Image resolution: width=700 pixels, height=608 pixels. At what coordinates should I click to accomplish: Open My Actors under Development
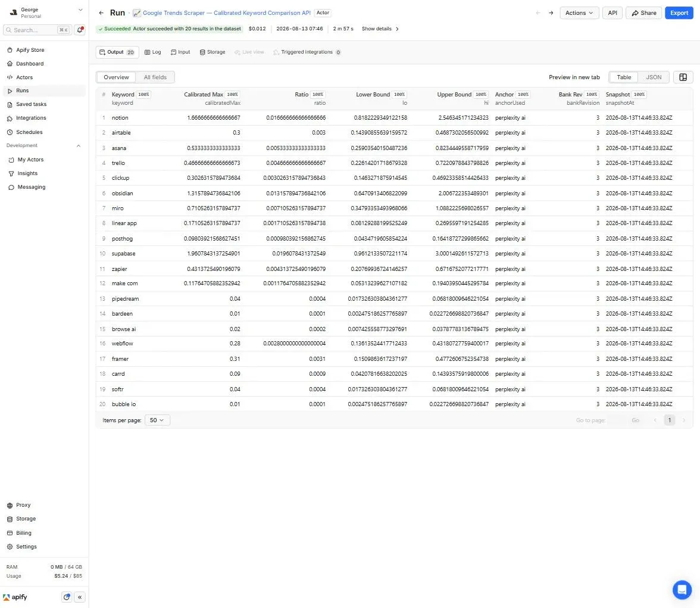[30, 160]
